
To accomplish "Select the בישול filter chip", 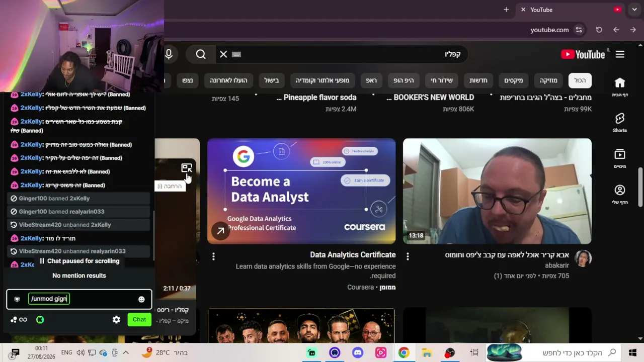I will [x=272, y=80].
